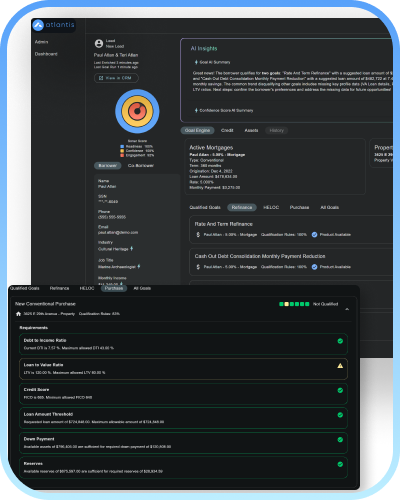Click the 'Type: Conventional' mortgage line
The width and height of the screenshot is (400, 500).
(x=207, y=160)
